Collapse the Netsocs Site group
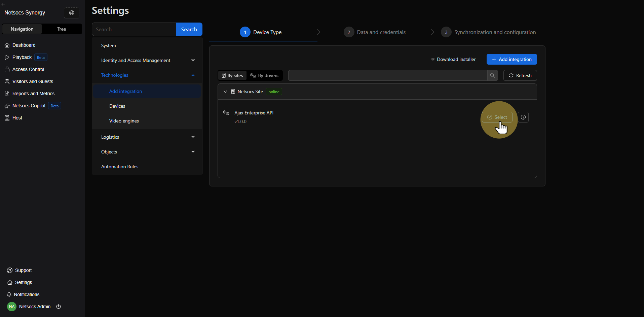The image size is (644, 317). point(225,92)
